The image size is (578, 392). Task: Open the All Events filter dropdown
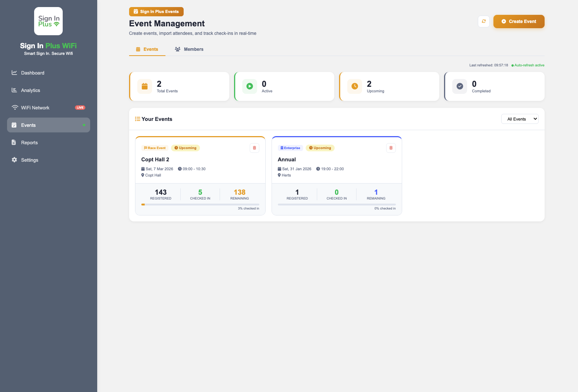[519, 119]
